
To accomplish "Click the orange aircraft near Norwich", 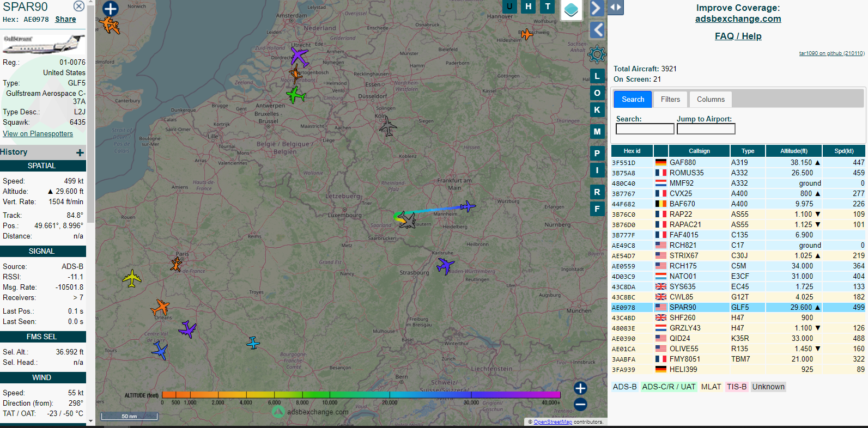I will [x=110, y=25].
